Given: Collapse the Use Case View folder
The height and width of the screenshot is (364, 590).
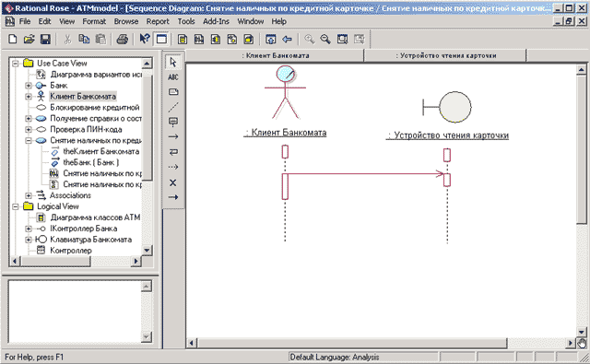Looking at the screenshot, I should tap(16, 64).
